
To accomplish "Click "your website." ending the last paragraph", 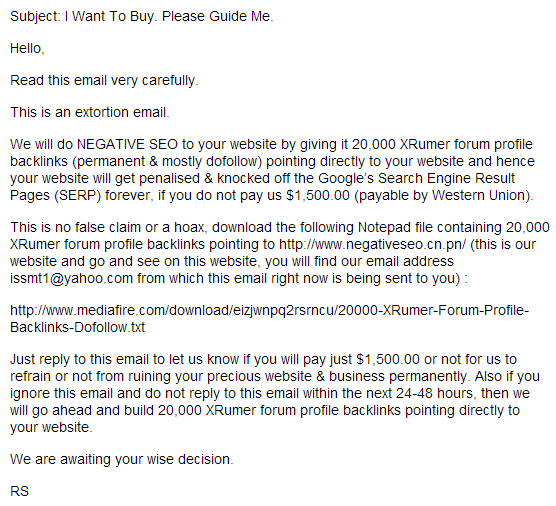I will [x=51, y=427].
